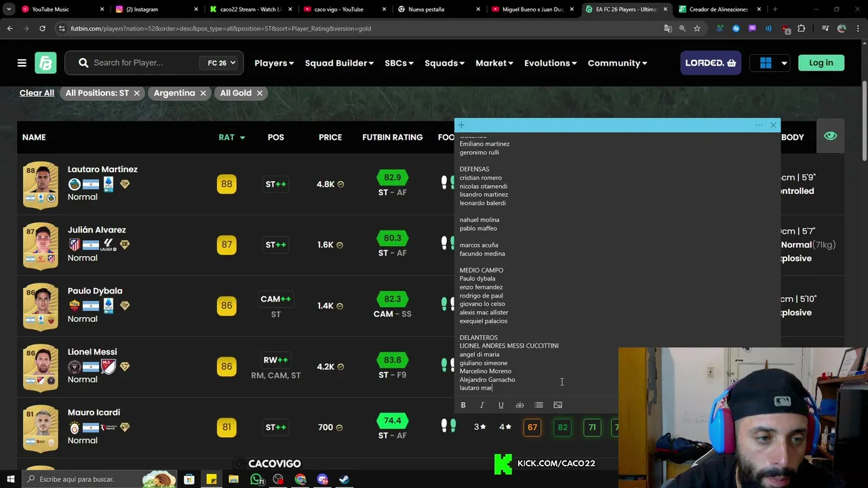Click Julián Alvarez 87 rating badge

pos(226,245)
